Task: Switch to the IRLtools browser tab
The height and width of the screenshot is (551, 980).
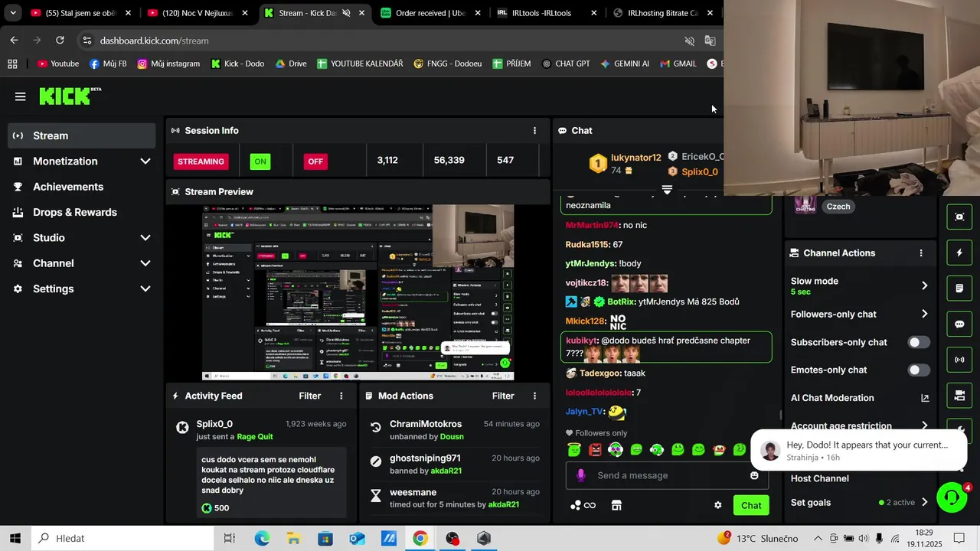Action: click(545, 13)
